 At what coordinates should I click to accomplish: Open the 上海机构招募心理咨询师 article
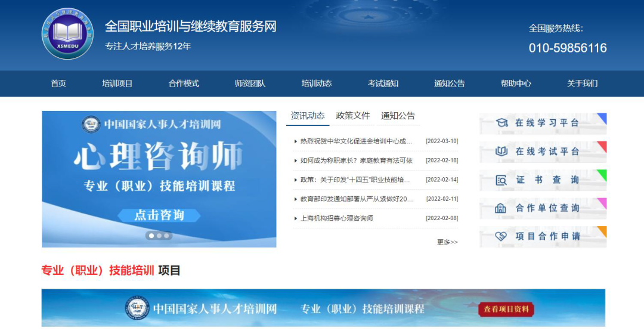(337, 218)
